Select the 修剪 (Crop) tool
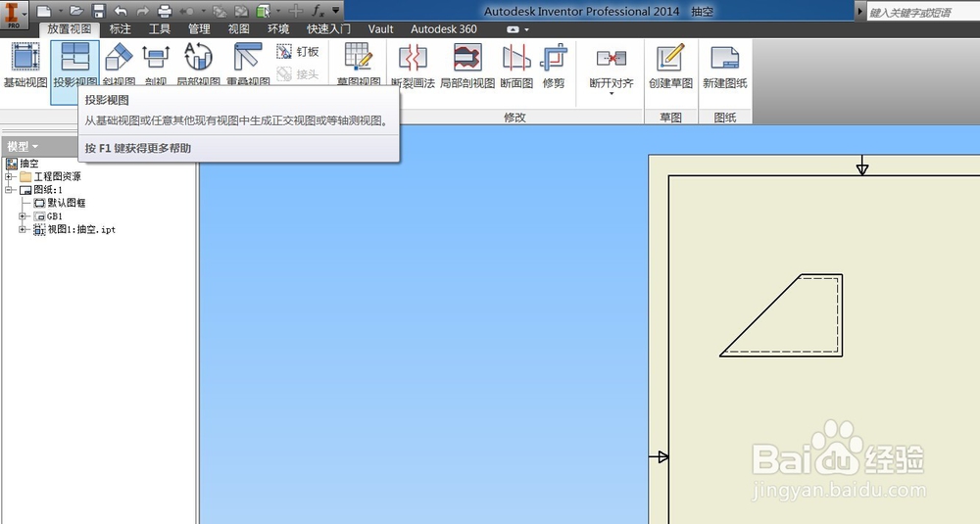980x524 pixels. pyautogui.click(x=554, y=65)
